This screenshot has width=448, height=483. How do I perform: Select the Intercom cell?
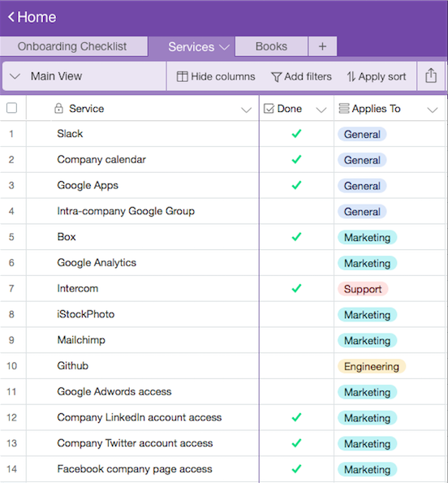[x=143, y=288]
